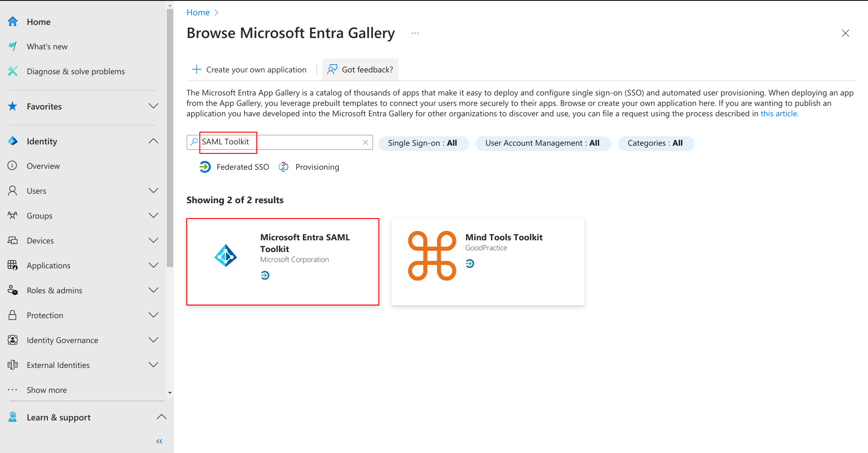Image resolution: width=868 pixels, height=453 pixels.
Task: Click the External Identities icon
Action: [x=13, y=365]
